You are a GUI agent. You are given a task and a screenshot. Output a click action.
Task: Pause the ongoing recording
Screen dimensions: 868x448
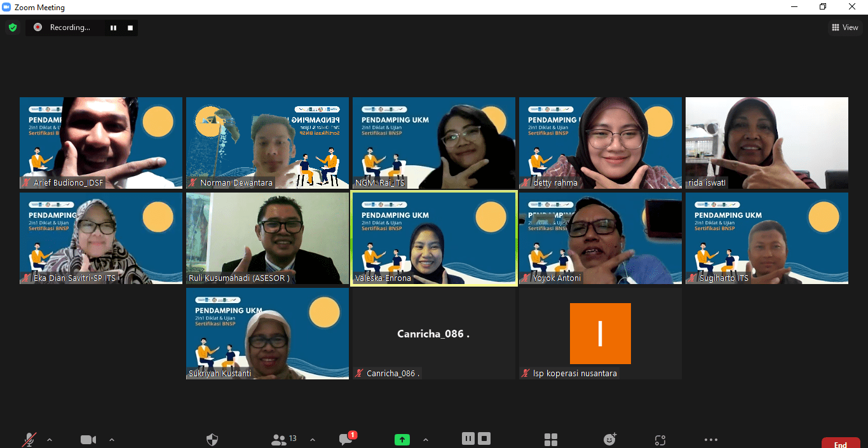tap(468, 438)
